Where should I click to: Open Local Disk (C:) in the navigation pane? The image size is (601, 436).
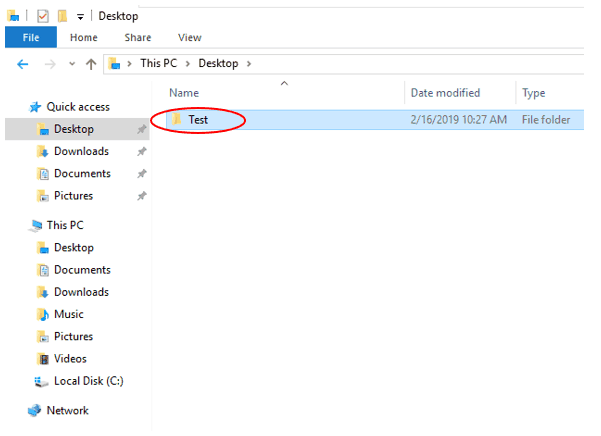point(88,381)
